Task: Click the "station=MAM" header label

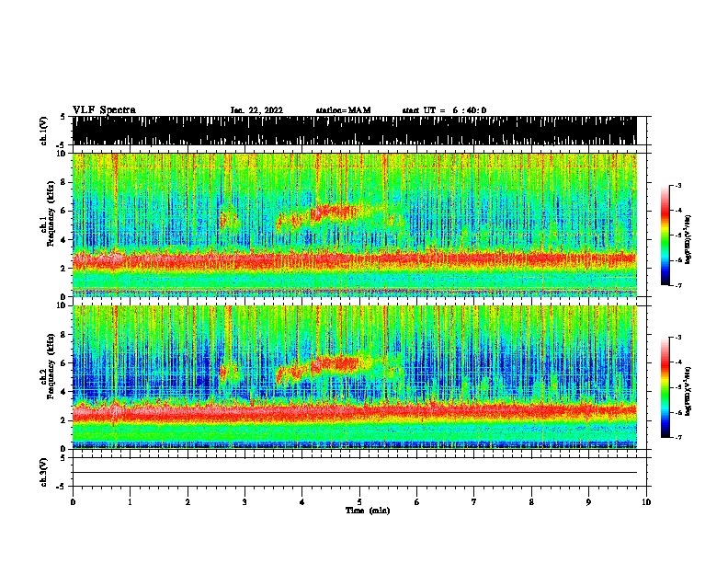Action: [x=343, y=110]
